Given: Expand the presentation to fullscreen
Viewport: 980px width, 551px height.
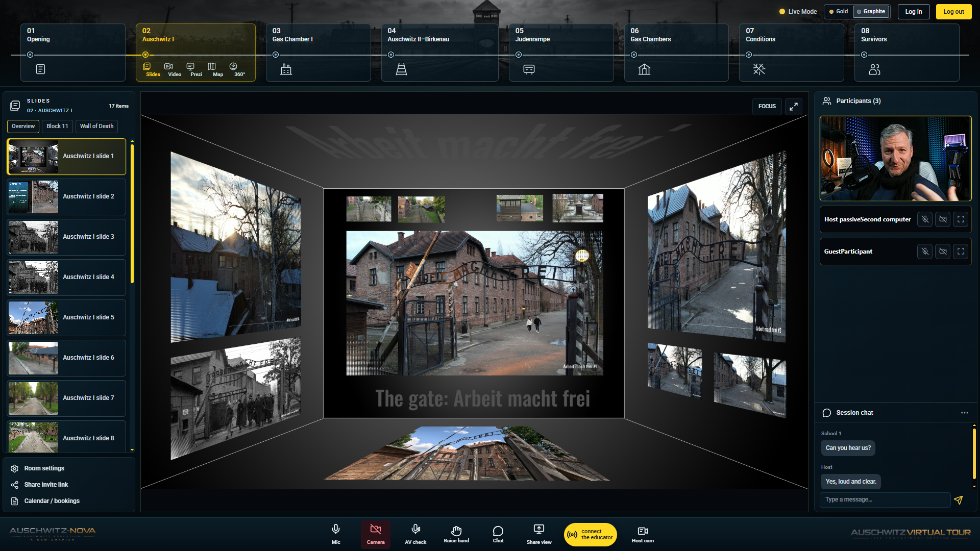Looking at the screenshot, I should [794, 106].
